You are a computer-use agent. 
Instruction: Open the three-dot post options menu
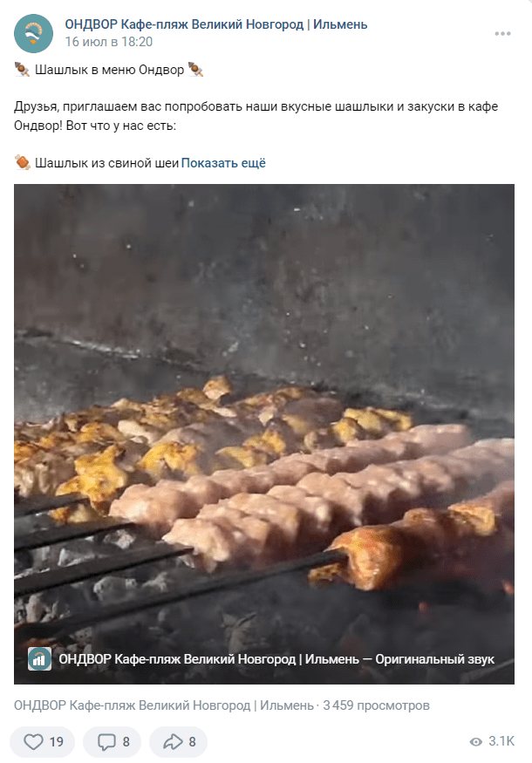coord(502,34)
